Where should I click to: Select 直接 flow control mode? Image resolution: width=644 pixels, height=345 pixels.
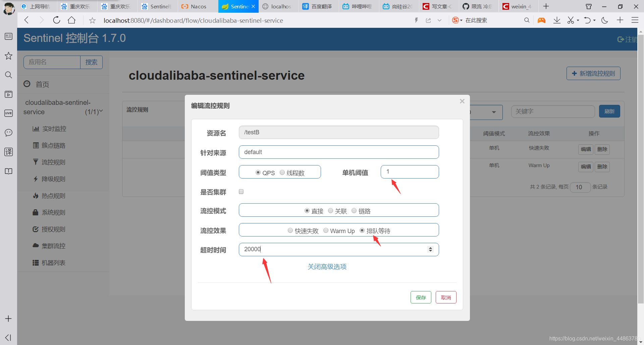point(307,211)
